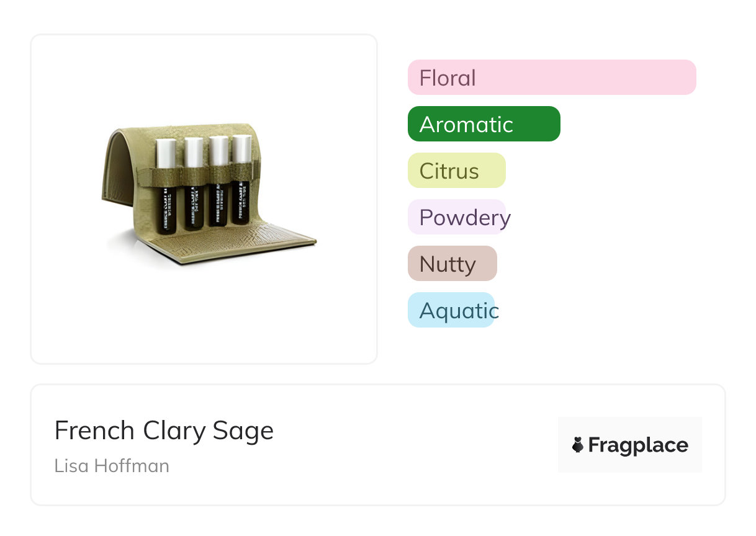Click the black body of the leftmost vial
The width and height of the screenshot is (756, 536).
tap(166, 208)
